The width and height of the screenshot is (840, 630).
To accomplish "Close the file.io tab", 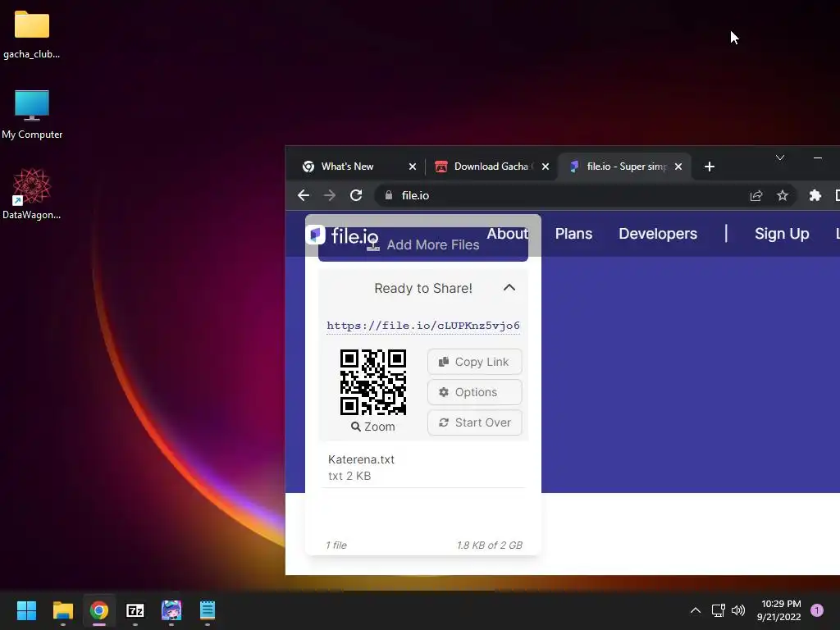I will tap(678, 167).
